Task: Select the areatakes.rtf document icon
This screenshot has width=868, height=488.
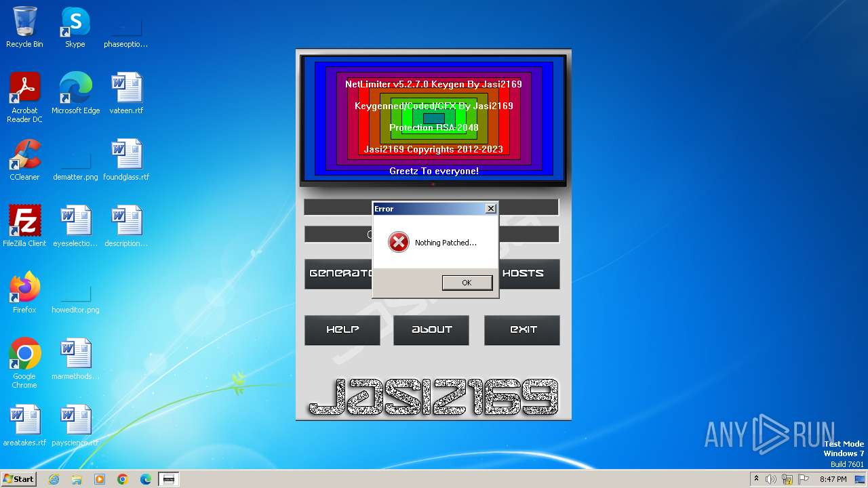Action: tap(24, 426)
